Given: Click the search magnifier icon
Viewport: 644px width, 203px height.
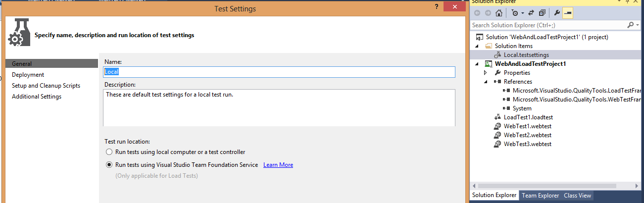Looking at the screenshot, I should [630, 25].
